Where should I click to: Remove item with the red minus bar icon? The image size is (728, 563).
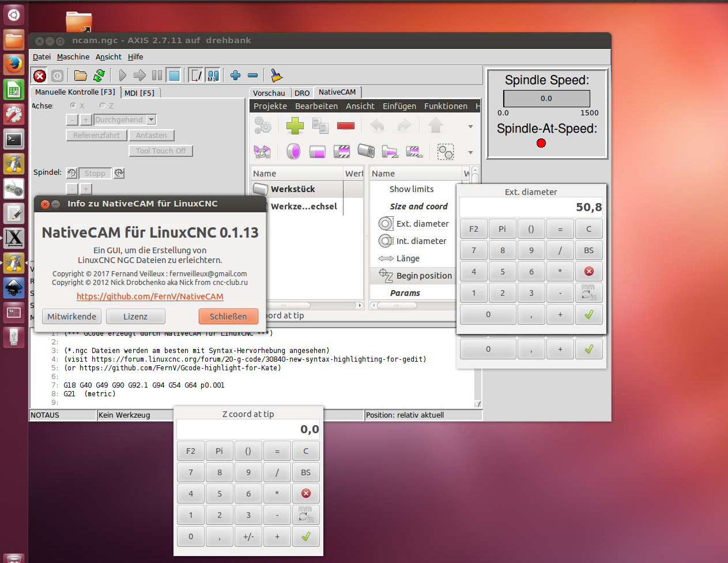[346, 125]
